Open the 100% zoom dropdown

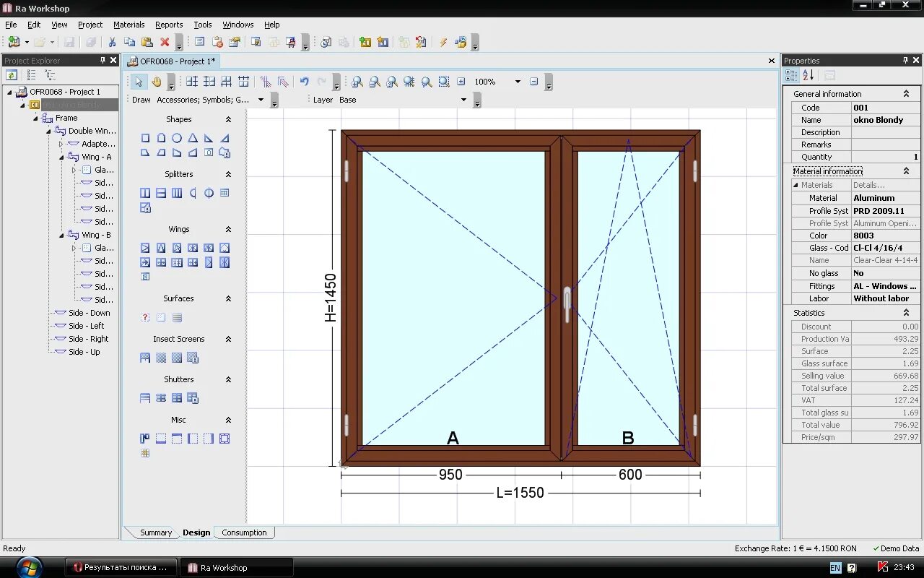(518, 82)
